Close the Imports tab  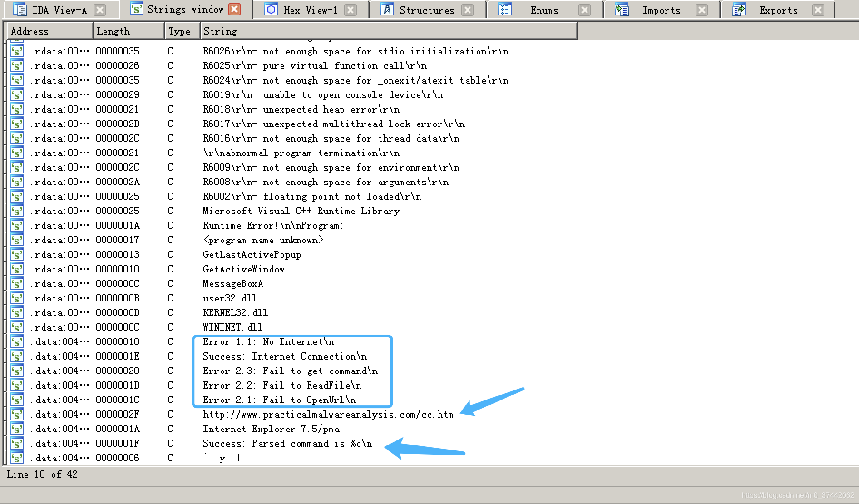coord(702,10)
